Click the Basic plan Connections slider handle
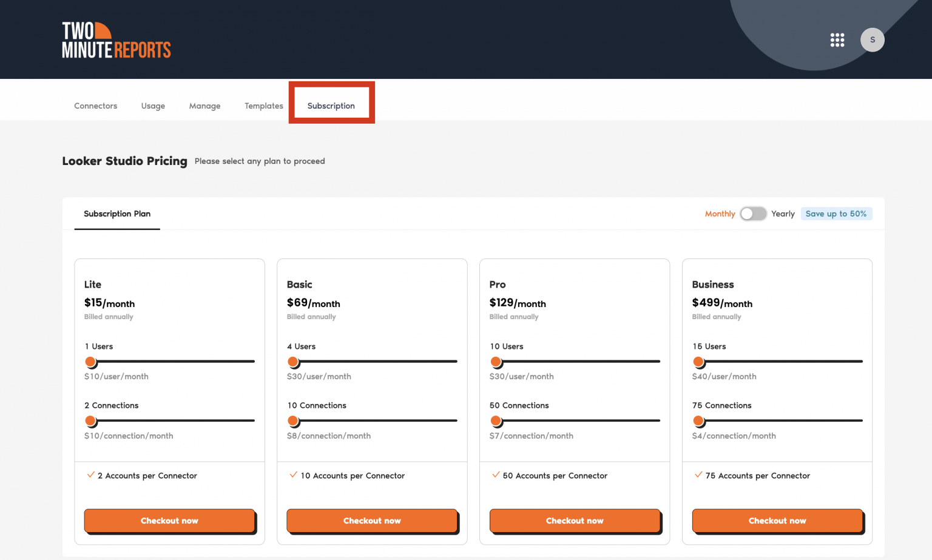Image resolution: width=932 pixels, height=560 pixels. [294, 420]
